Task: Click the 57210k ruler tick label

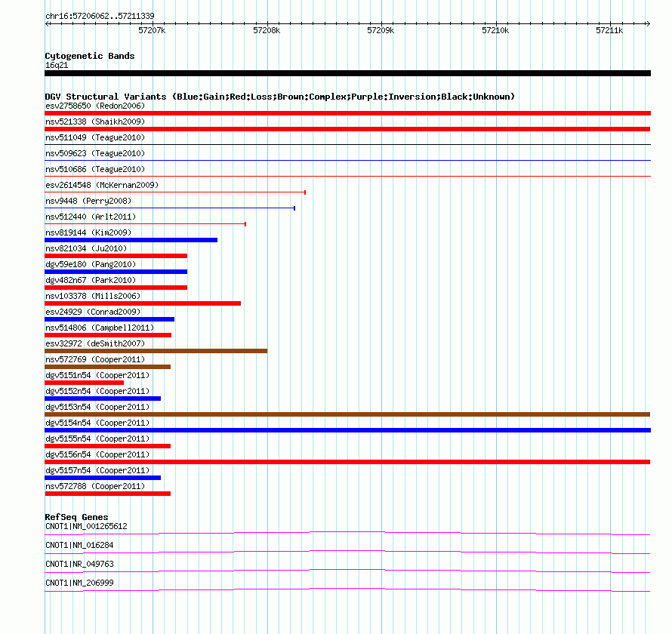Action: pos(495,30)
